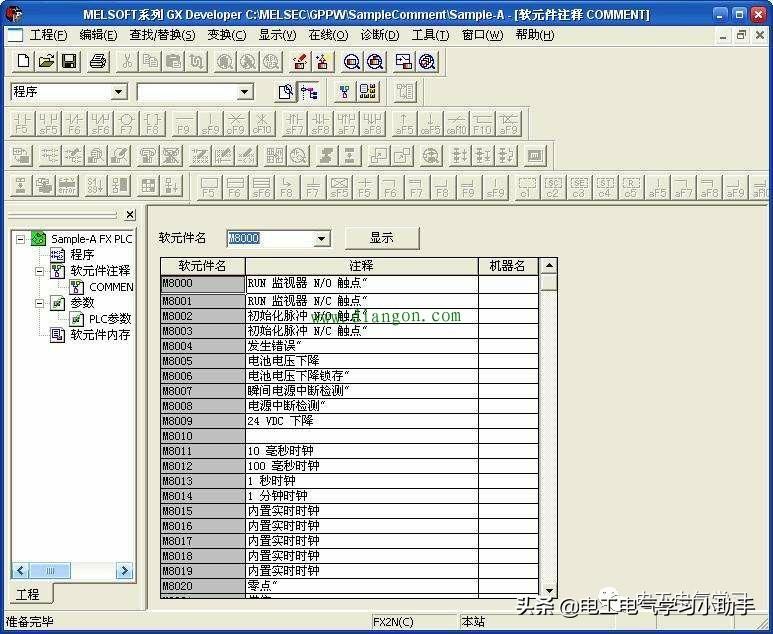Click the project tree horizontal scrollbar thumb
The height and width of the screenshot is (634, 773).
(50, 571)
